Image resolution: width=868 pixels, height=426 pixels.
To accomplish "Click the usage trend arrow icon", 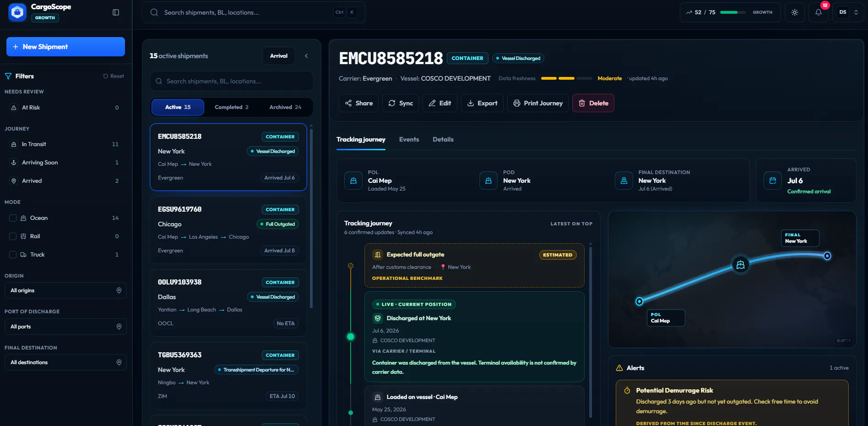I will pyautogui.click(x=689, y=12).
